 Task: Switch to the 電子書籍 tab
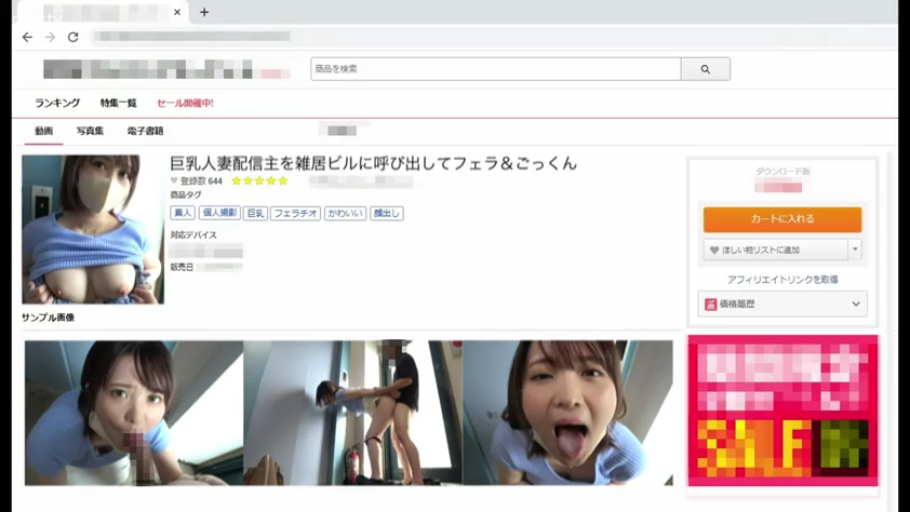click(x=145, y=131)
